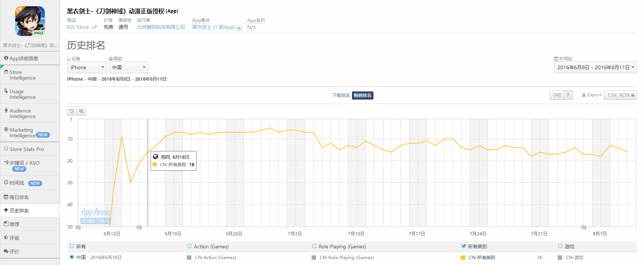This screenshot has width=644, height=265.
Task: Click the 黑衣剑士 app icon thumbnail
Action: (30, 21)
